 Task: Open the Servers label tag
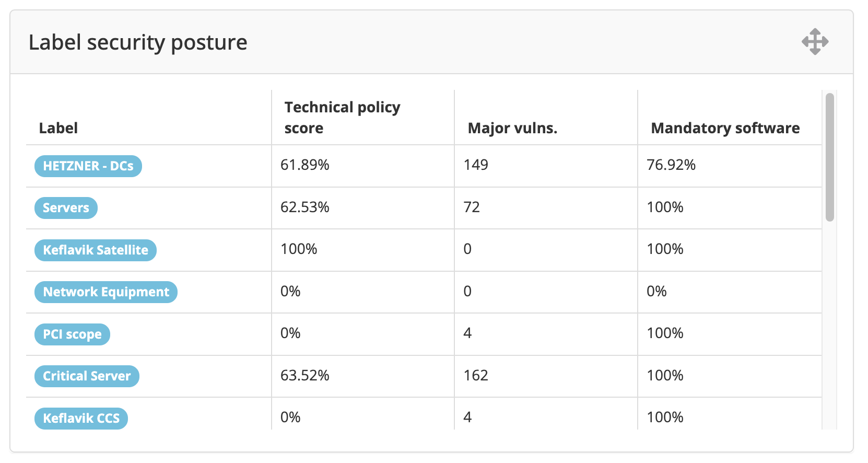pos(66,208)
